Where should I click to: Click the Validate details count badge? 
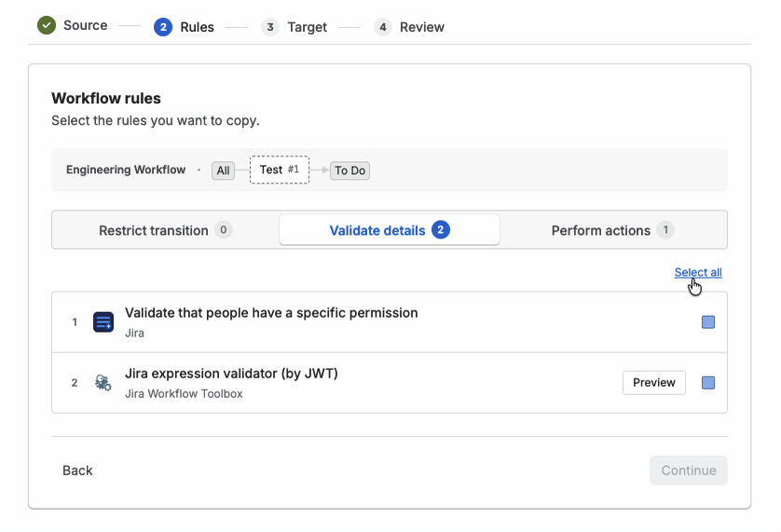[x=440, y=229]
